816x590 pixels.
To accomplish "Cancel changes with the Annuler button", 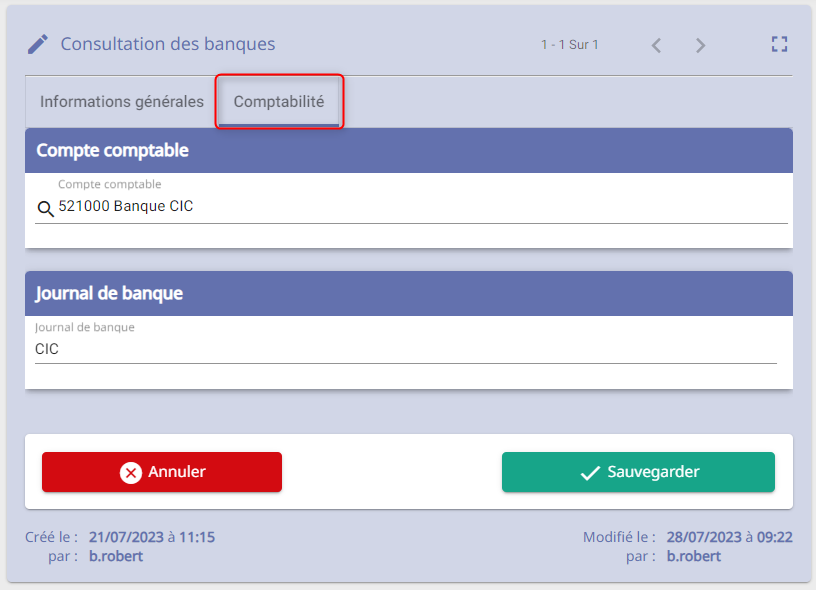I will [x=162, y=472].
